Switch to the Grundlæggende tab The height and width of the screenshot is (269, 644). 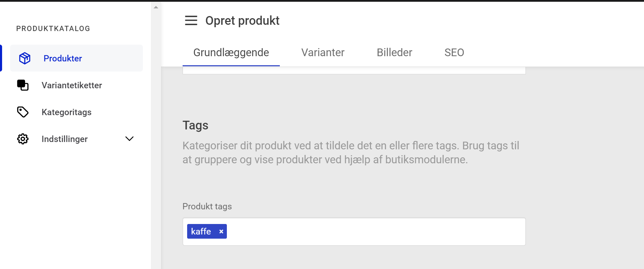(x=231, y=53)
